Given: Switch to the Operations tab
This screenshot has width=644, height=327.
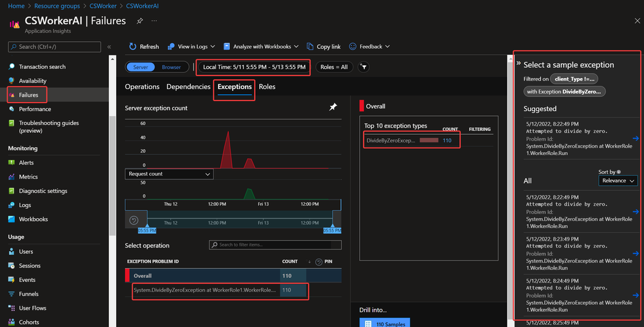Looking at the screenshot, I should coord(142,86).
